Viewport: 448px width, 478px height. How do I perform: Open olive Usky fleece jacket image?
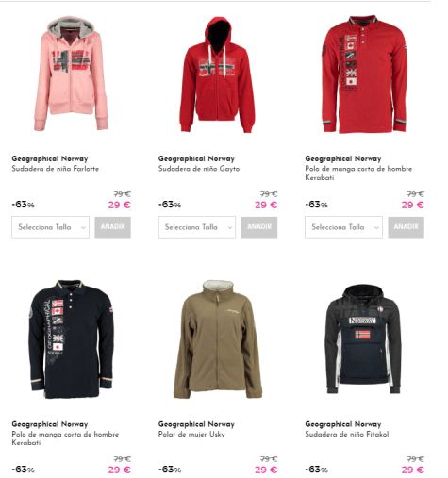(218, 339)
